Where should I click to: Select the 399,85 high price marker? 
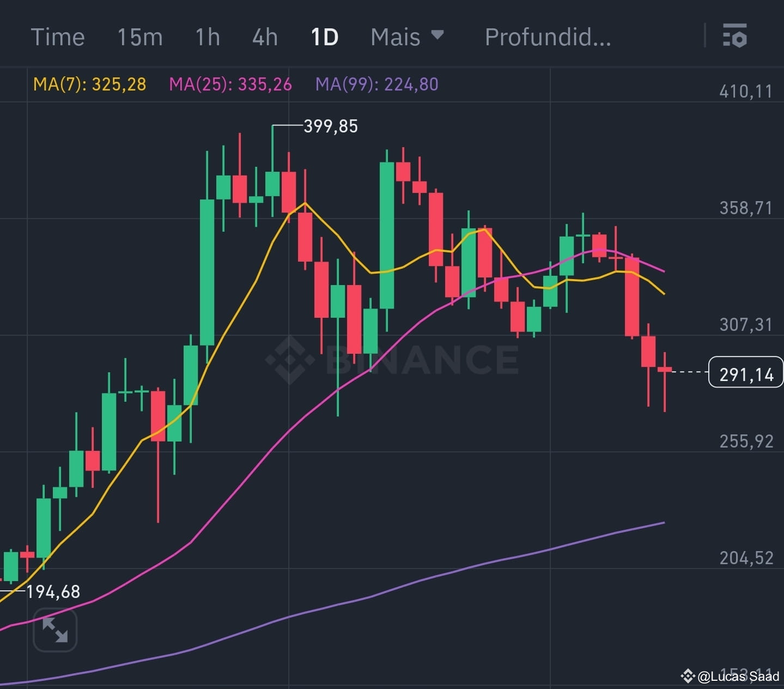click(330, 126)
